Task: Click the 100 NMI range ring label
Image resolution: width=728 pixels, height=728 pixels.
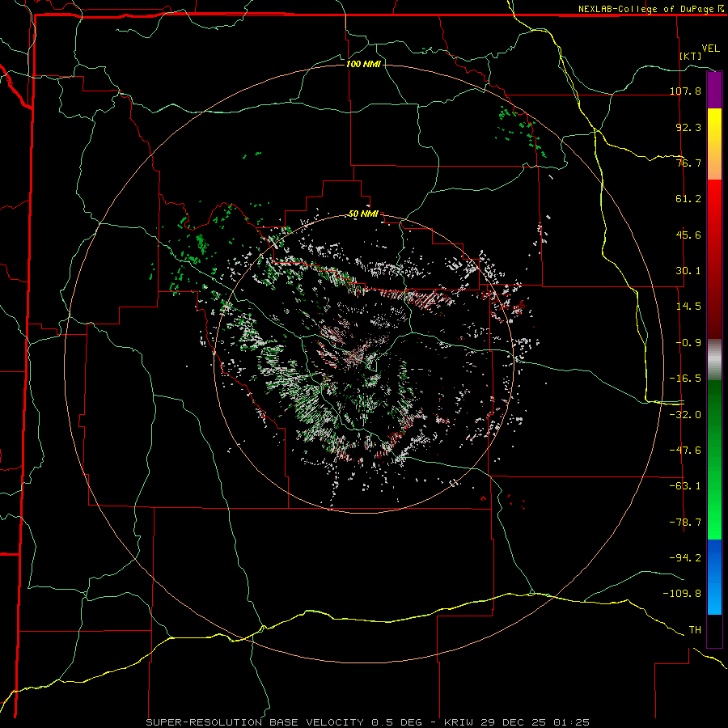Action: [363, 64]
